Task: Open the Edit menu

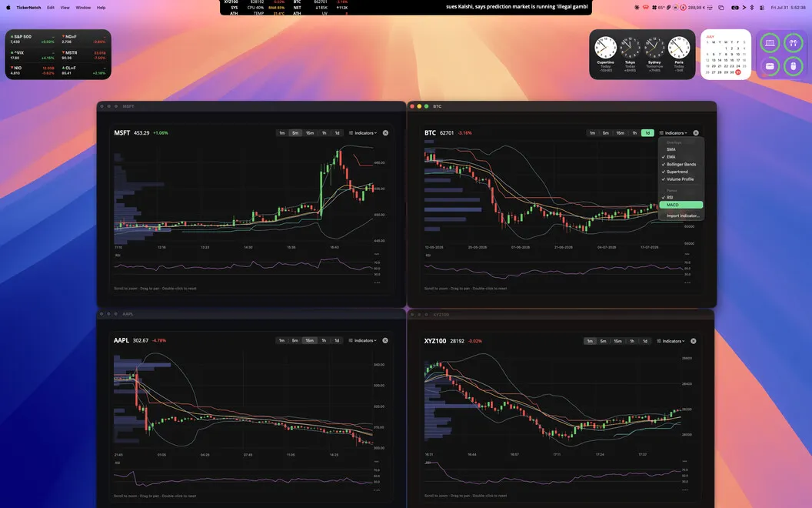Action: pos(51,8)
